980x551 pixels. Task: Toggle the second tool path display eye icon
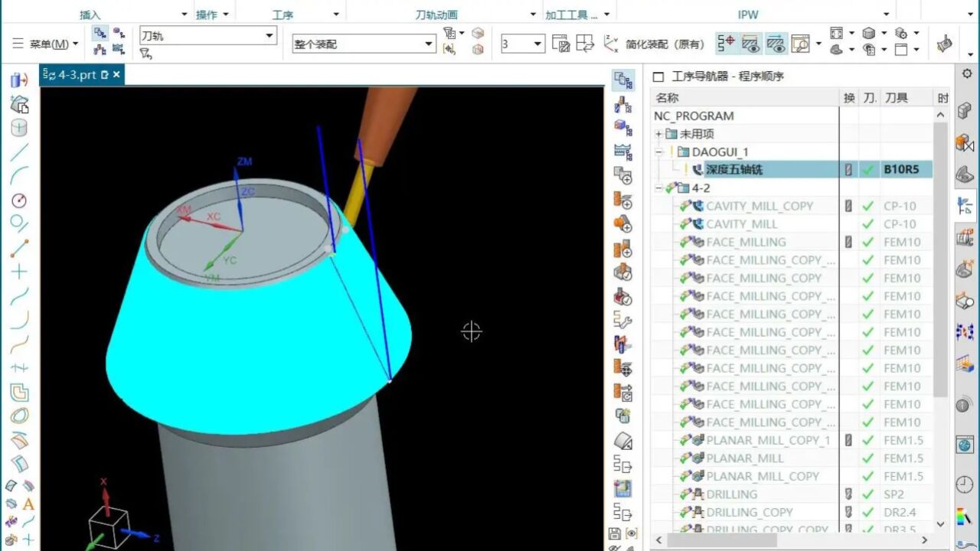pos(776,44)
